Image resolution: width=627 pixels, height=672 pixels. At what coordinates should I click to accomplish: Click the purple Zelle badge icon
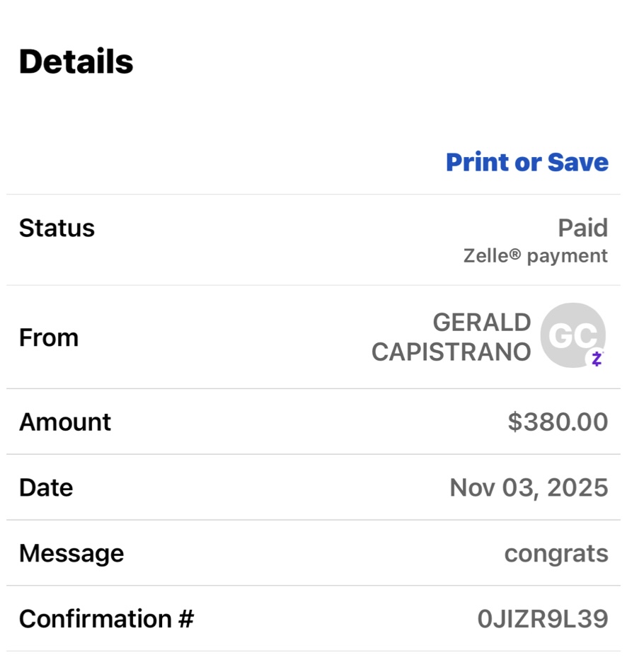(597, 359)
